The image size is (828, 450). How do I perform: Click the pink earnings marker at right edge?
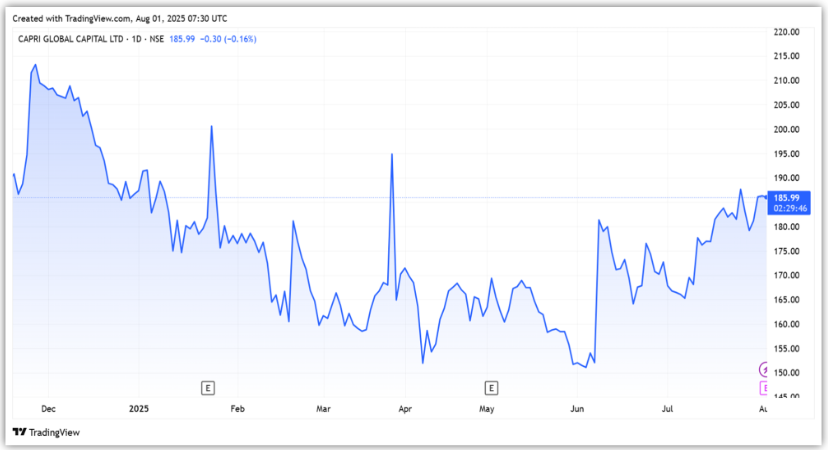pyautogui.click(x=765, y=387)
